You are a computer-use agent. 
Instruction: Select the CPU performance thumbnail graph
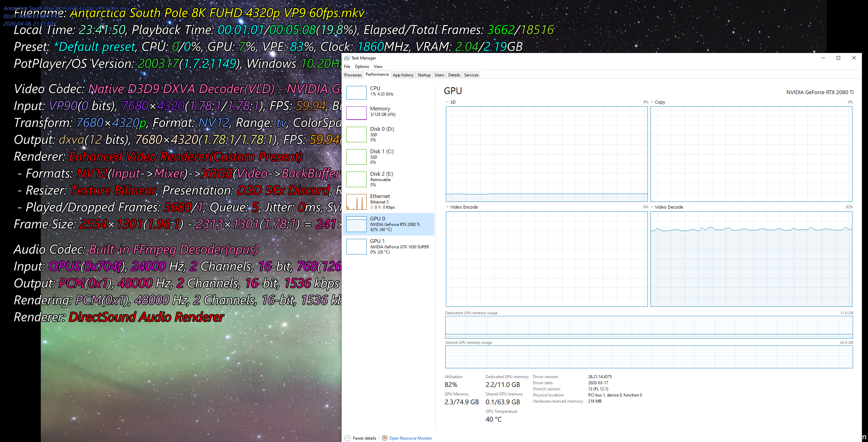click(356, 92)
